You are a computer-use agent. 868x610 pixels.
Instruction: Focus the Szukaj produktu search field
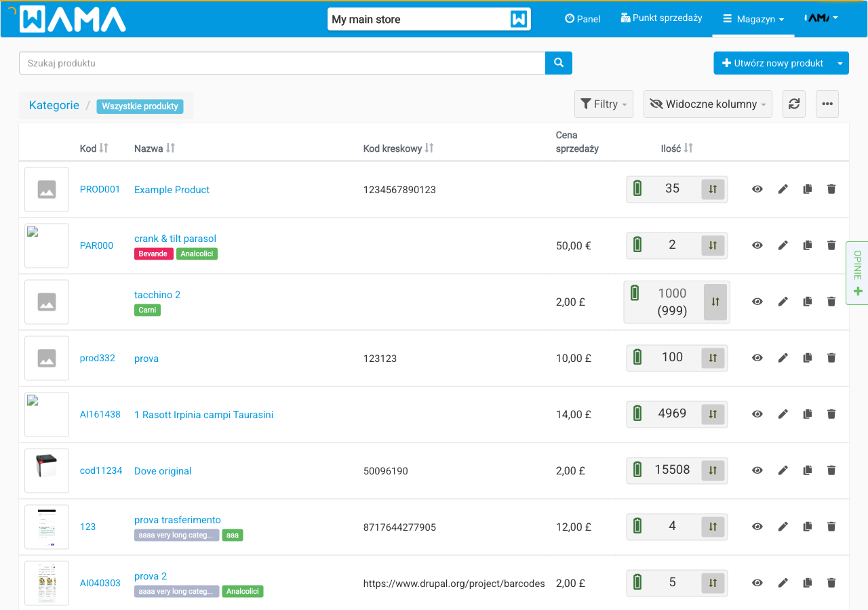point(282,63)
